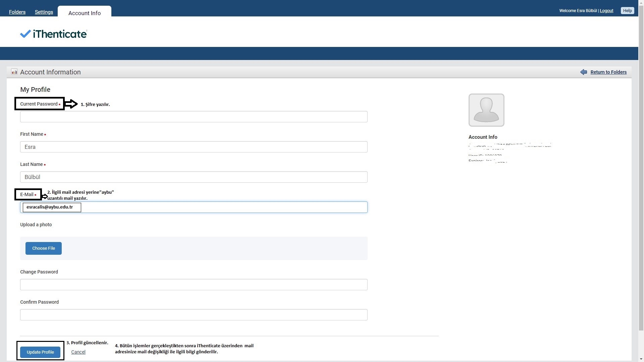Image resolution: width=644 pixels, height=362 pixels.
Task: Click the First Name field containing Esra
Action: pos(194,147)
